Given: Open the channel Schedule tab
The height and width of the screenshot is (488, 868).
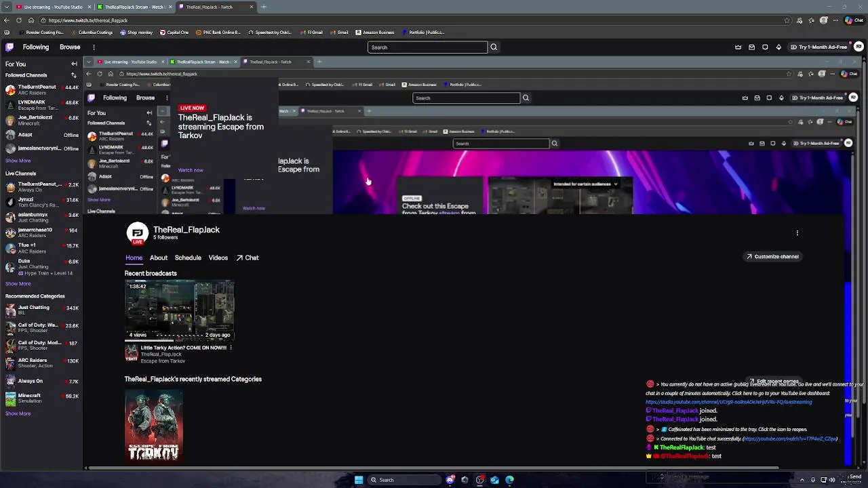Looking at the screenshot, I should pyautogui.click(x=188, y=258).
